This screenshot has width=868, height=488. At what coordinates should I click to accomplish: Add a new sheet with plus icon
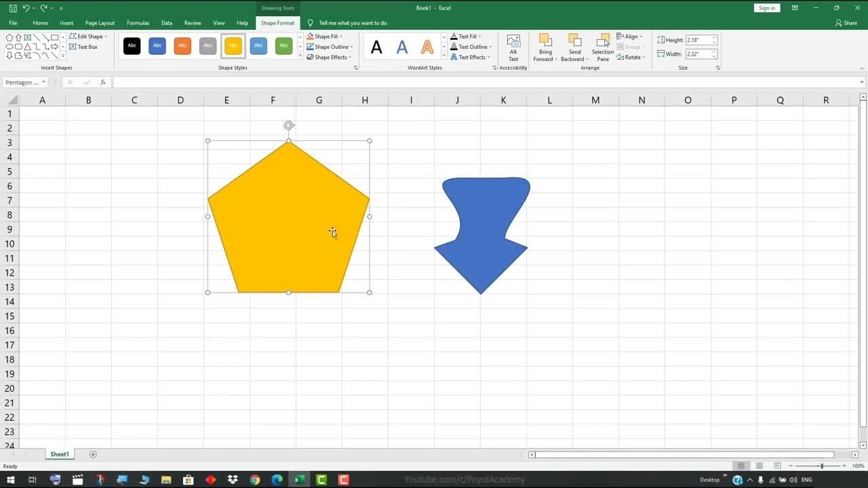(x=93, y=454)
